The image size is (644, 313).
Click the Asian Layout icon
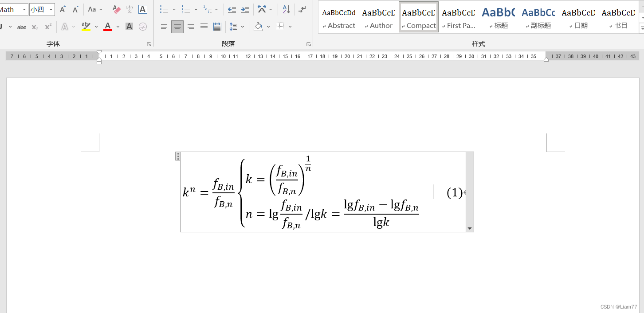[x=262, y=9]
